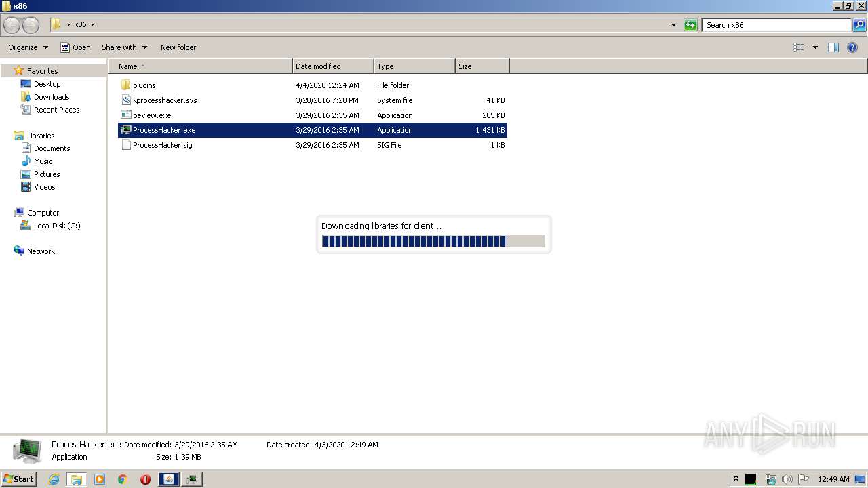Click the ProcessHacker.exe details pane thumbnail
Viewport: 868px width, 488px height.
26,451
